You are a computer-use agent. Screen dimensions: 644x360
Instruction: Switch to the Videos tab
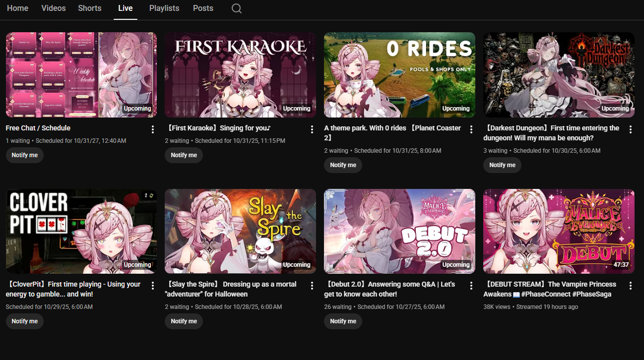click(x=54, y=8)
